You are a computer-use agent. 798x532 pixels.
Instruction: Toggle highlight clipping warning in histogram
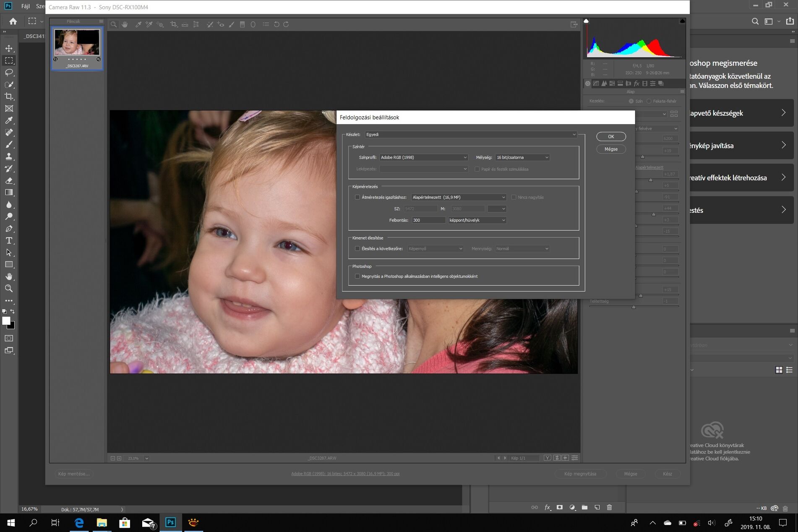[682, 21]
